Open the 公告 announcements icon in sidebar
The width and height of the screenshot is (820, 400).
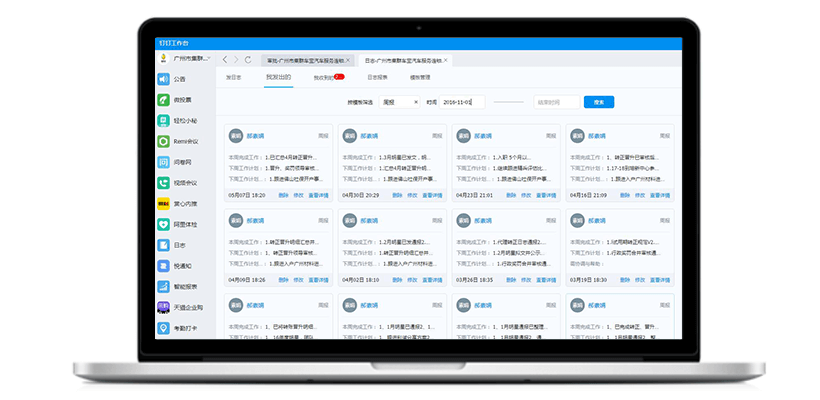click(x=163, y=79)
